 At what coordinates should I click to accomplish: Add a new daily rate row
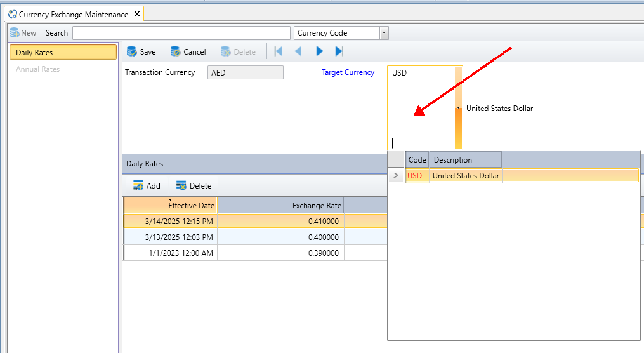(x=147, y=186)
